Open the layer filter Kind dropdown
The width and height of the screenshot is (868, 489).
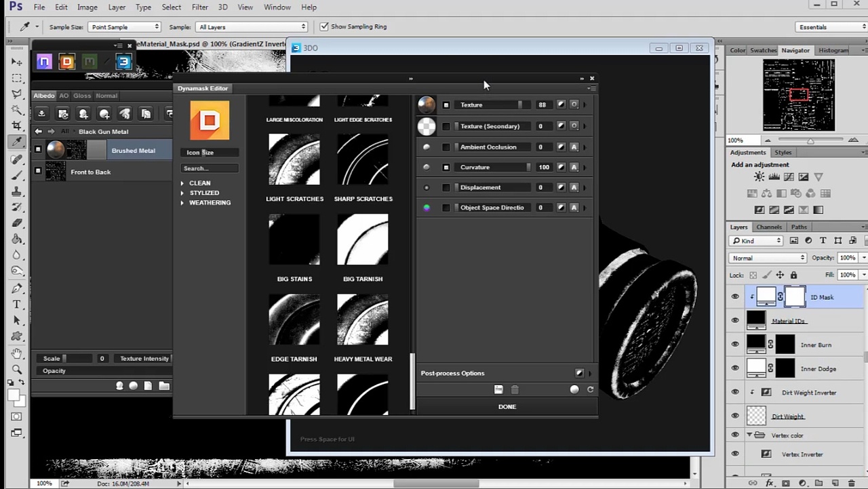(x=757, y=241)
